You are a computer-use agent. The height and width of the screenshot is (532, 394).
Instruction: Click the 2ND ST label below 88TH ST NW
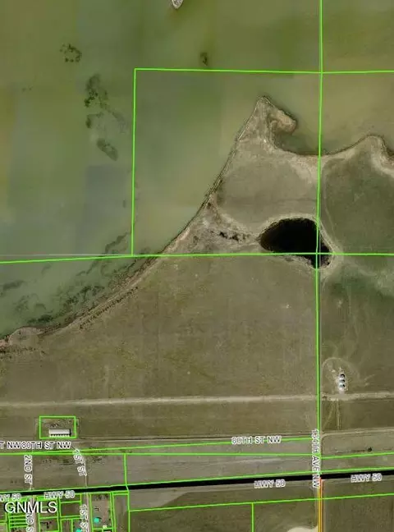[x=28, y=470]
